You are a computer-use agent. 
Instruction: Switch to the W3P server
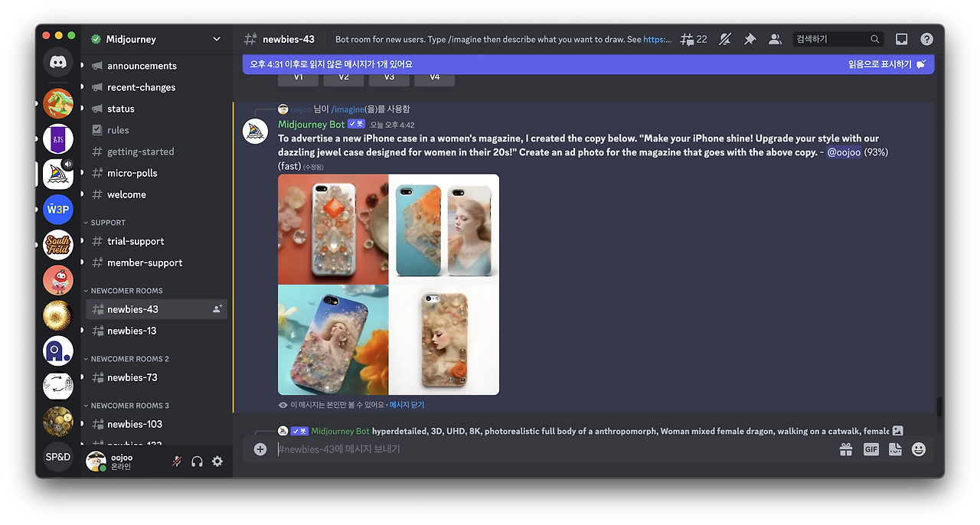(x=58, y=209)
